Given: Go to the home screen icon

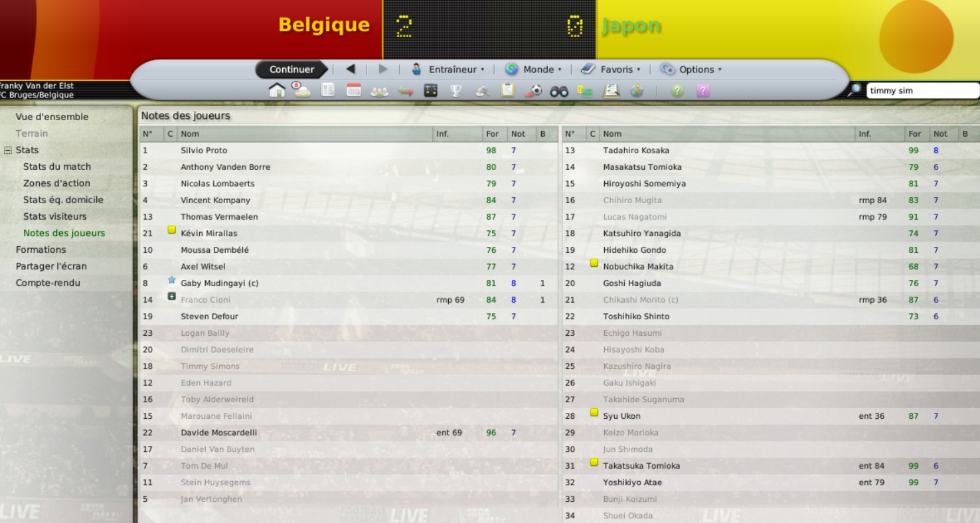Looking at the screenshot, I should pyautogui.click(x=277, y=90).
